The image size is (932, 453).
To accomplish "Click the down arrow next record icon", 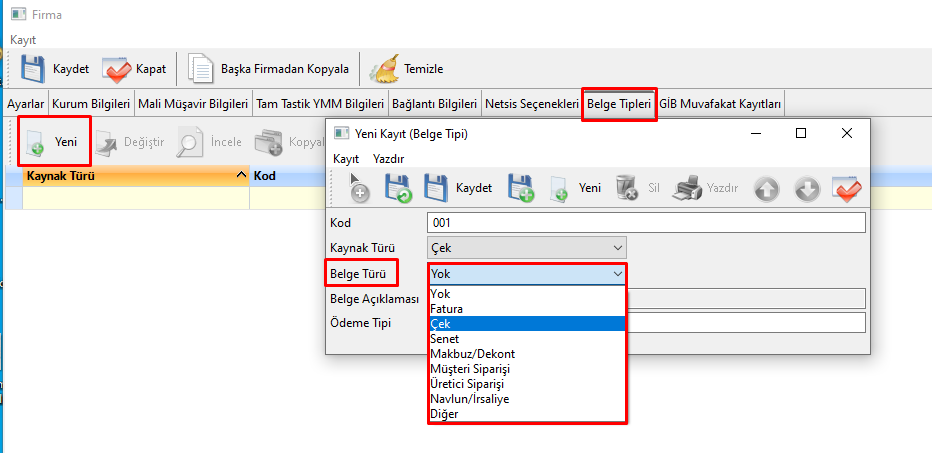I will click(x=807, y=188).
